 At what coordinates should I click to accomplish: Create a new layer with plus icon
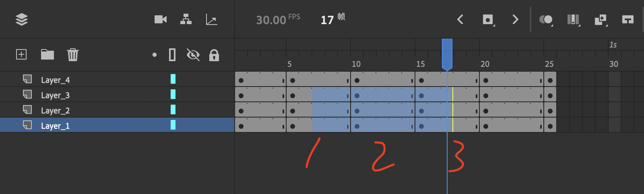point(21,54)
